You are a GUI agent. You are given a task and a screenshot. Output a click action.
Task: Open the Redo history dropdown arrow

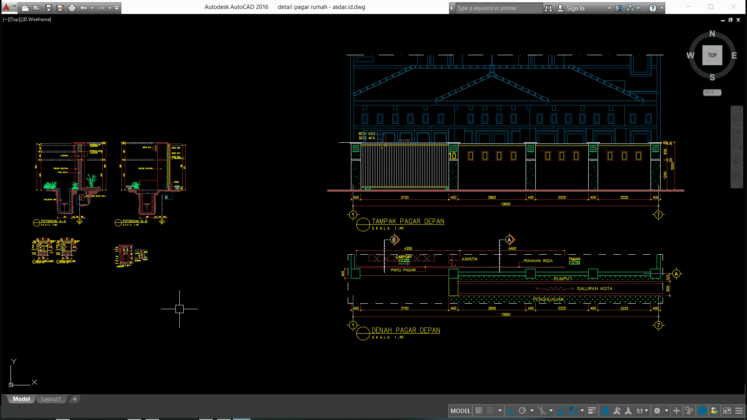[109, 8]
